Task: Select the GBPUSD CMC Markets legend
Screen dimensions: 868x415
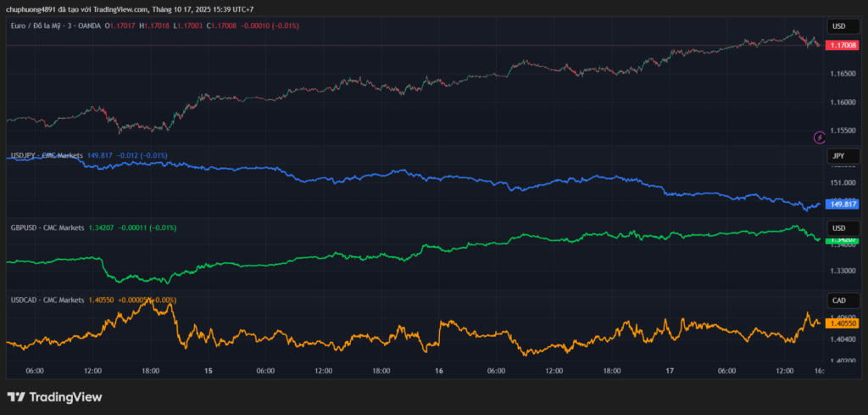Action: 47,227
